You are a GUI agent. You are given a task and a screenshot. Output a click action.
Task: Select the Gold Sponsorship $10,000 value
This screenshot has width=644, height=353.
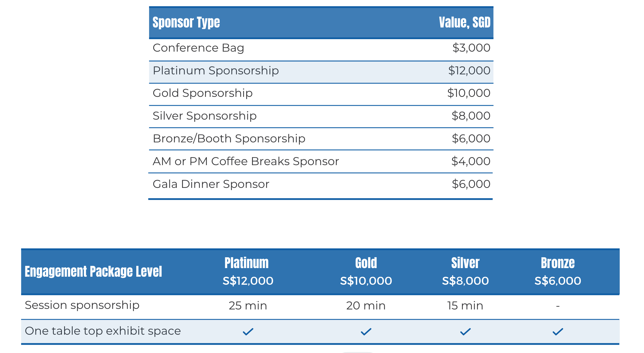point(469,93)
